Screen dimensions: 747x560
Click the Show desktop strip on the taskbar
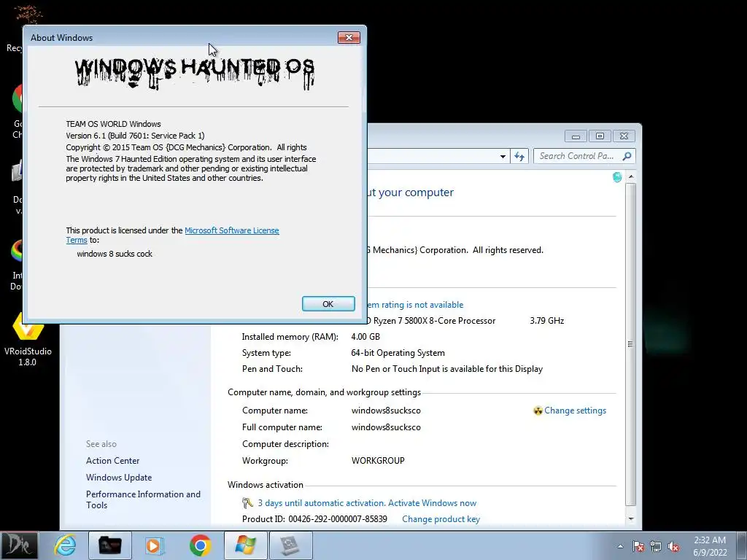click(741, 545)
